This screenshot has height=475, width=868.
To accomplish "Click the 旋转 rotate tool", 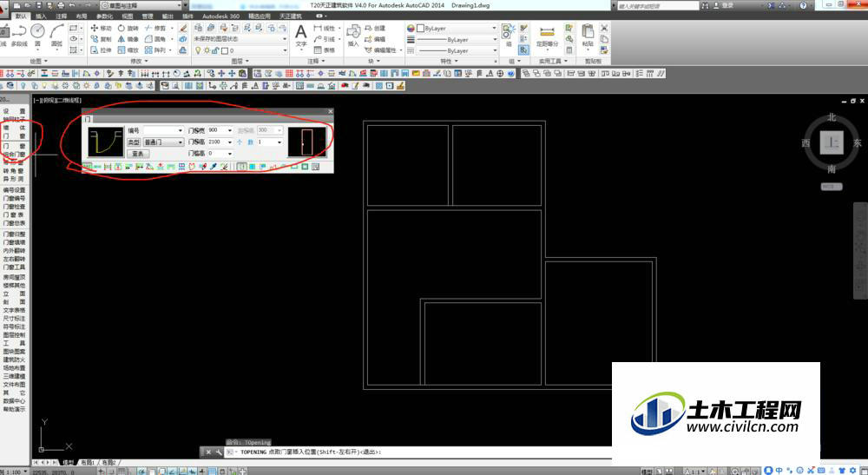I will tap(128, 28).
